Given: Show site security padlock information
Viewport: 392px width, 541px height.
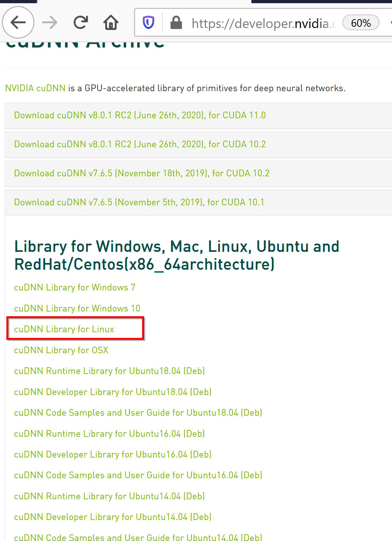Looking at the screenshot, I should click(176, 23).
